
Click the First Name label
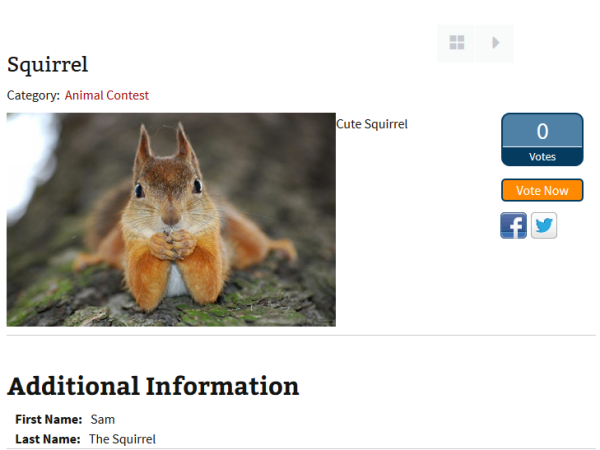point(49,419)
